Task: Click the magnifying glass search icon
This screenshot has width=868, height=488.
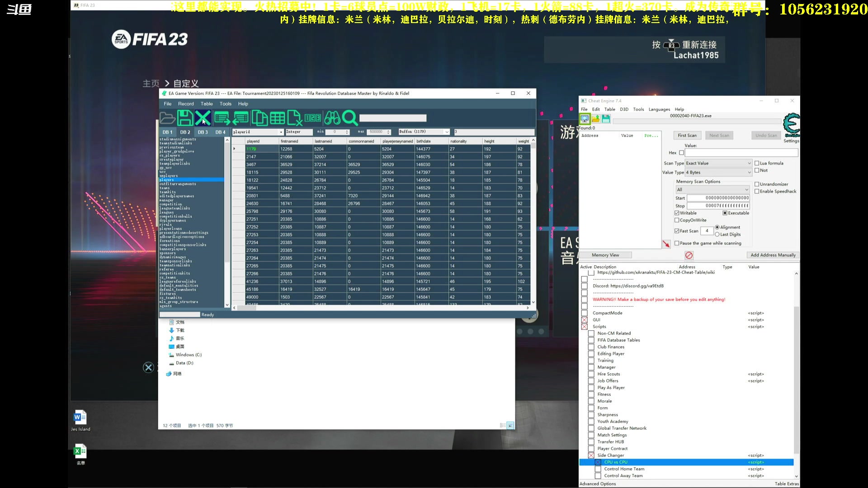Action: [x=350, y=118]
